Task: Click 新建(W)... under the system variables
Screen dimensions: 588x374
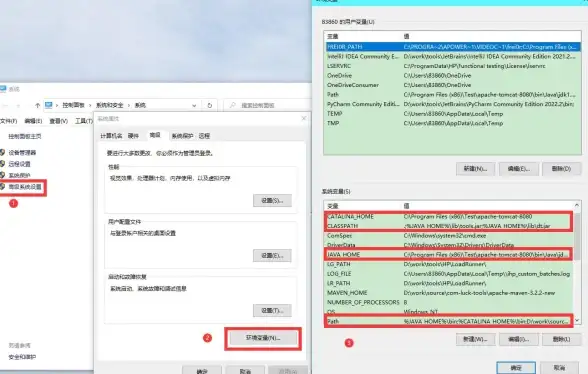Action: point(475,339)
